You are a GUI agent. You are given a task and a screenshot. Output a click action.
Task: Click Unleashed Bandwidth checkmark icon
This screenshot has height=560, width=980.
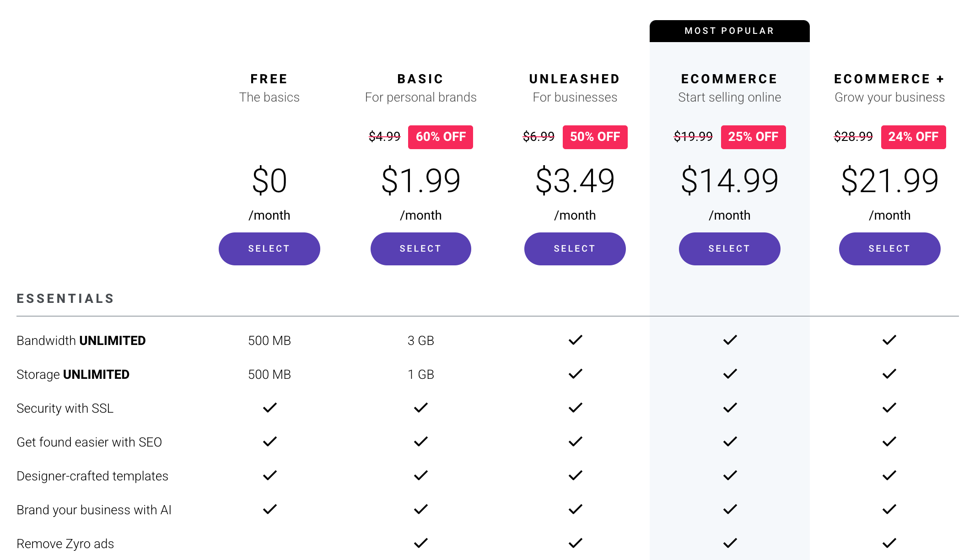575,340
